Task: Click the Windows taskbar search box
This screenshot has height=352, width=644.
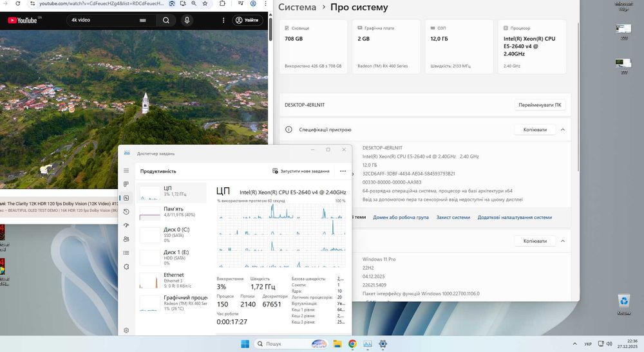Action: click(291, 344)
